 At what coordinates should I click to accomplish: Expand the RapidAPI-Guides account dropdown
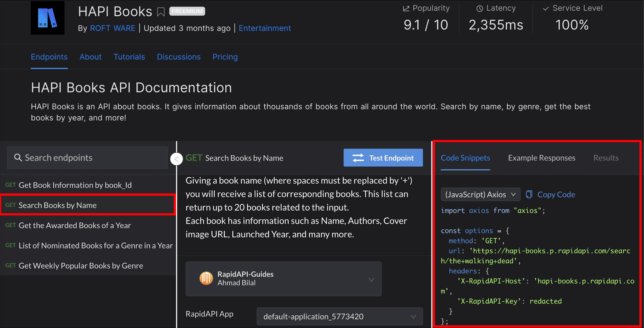(x=284, y=279)
